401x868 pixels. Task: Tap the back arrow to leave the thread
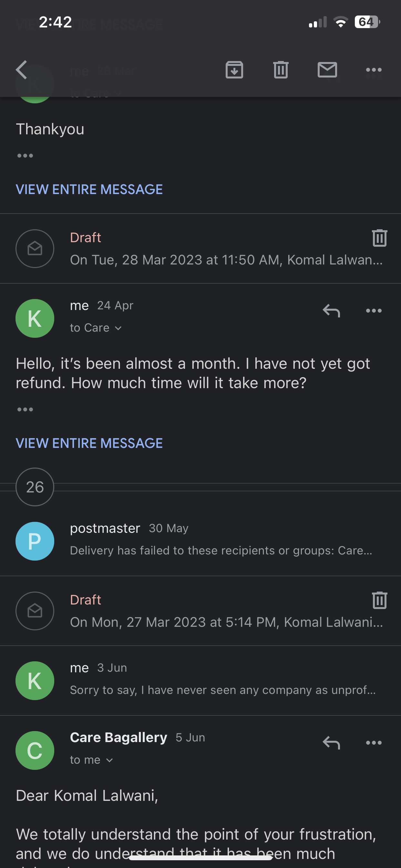[x=22, y=70]
